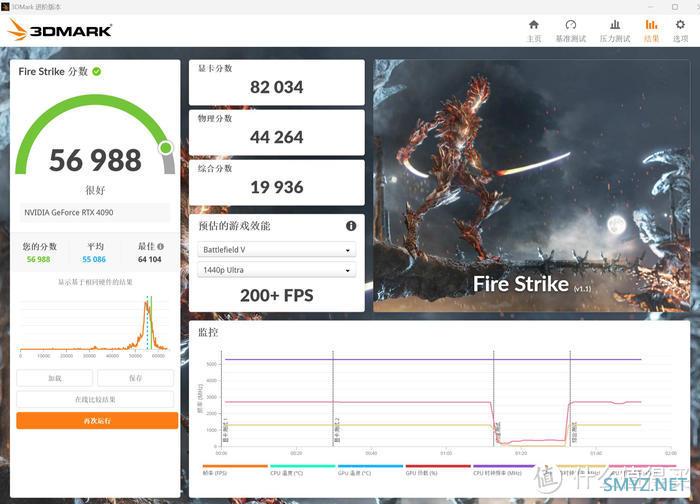The width and height of the screenshot is (700, 504).
Task: Click first vertical marker in monitoring chart
Action: (333, 399)
